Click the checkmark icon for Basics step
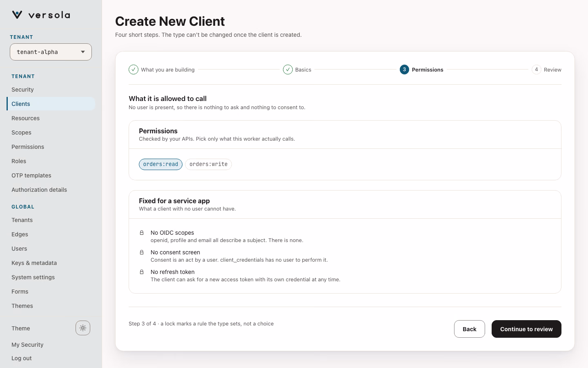 (288, 70)
